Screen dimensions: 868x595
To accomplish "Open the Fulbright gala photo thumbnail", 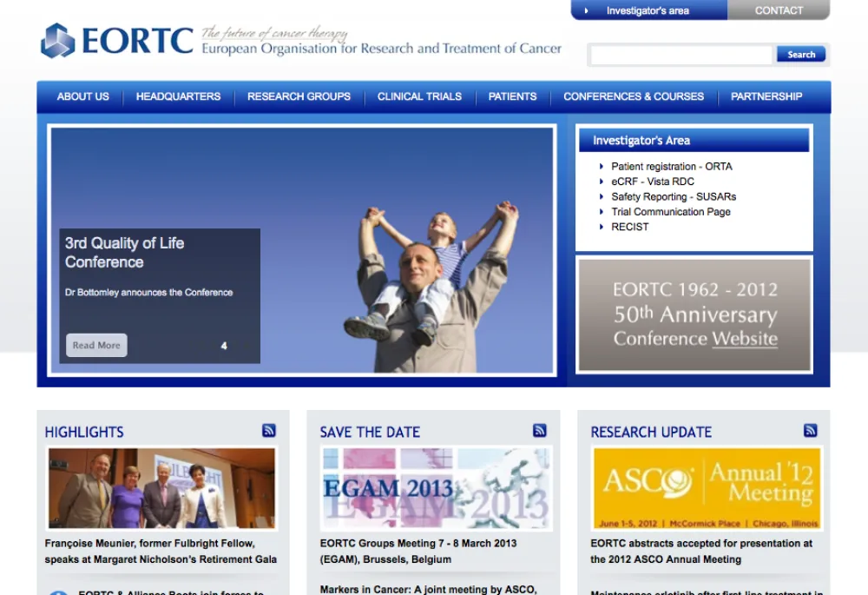I will [x=161, y=488].
